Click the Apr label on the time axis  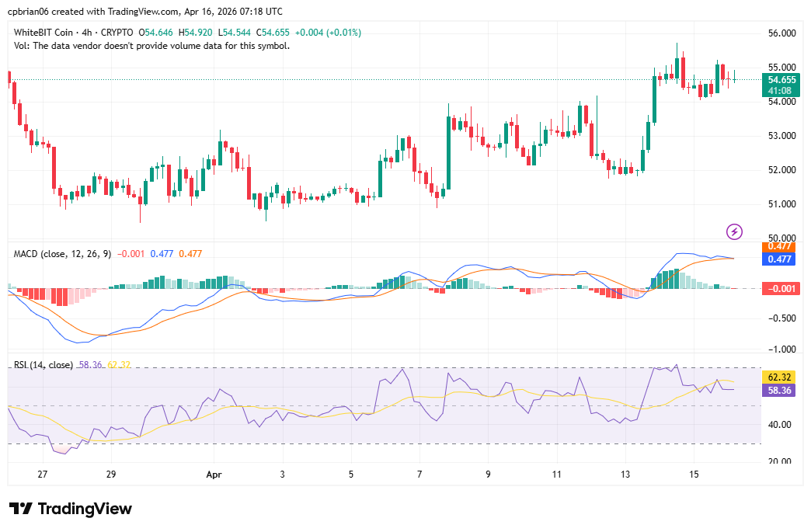[x=214, y=474]
